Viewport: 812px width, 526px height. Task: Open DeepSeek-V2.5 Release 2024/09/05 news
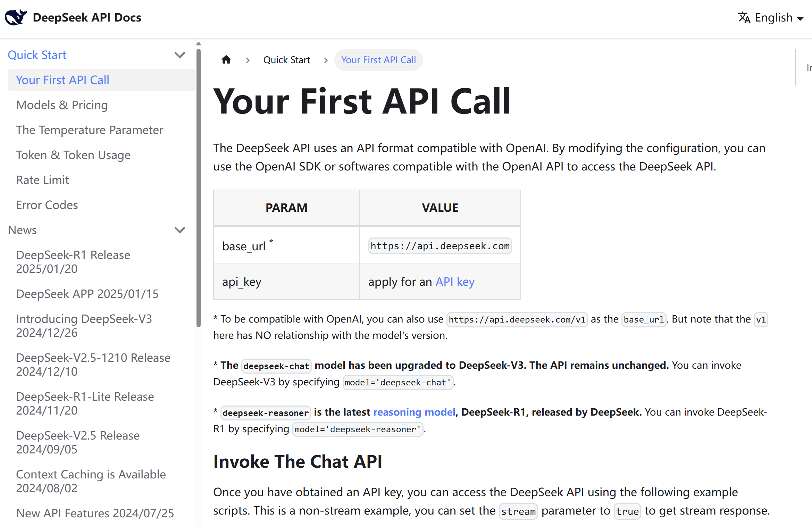click(78, 442)
